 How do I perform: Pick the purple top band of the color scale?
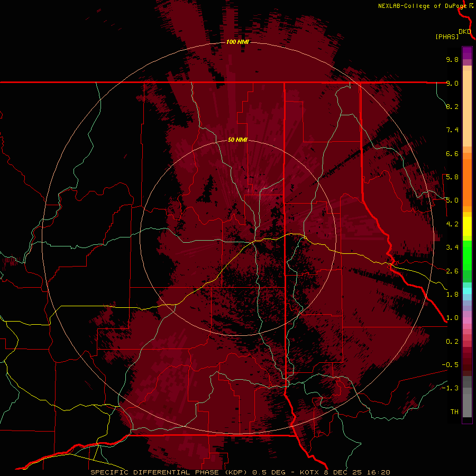click(x=467, y=53)
